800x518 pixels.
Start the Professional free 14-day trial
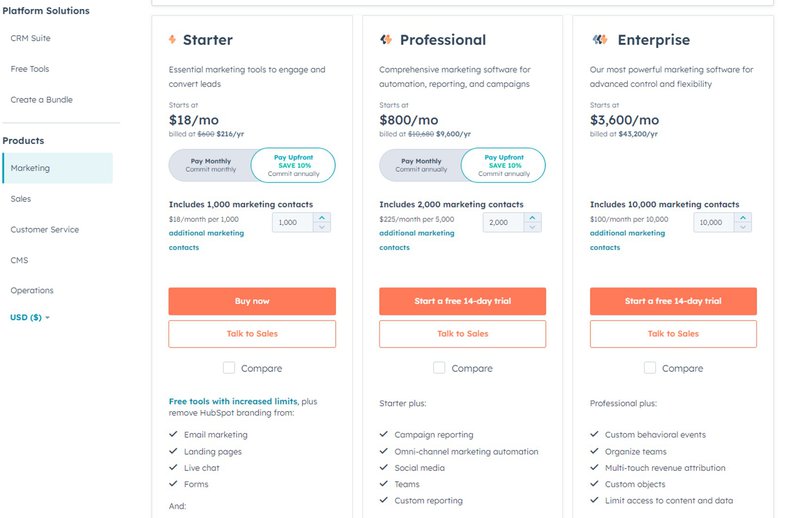point(462,301)
